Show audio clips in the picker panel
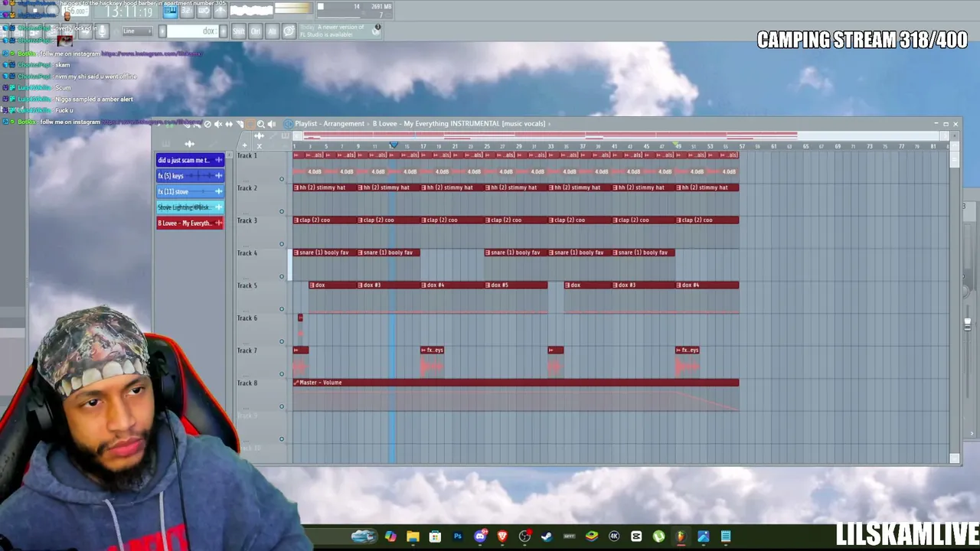Screen dimensions: 980x551 pyautogui.click(x=190, y=144)
